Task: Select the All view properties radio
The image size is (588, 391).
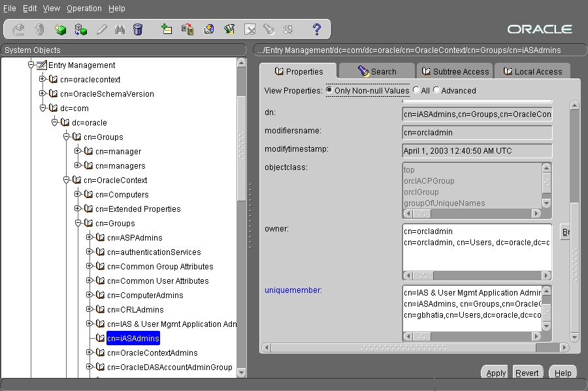Action: (416, 90)
